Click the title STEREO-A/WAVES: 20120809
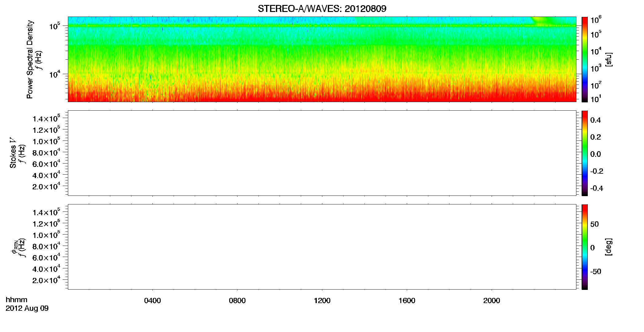644x332 pixels. (322, 9)
